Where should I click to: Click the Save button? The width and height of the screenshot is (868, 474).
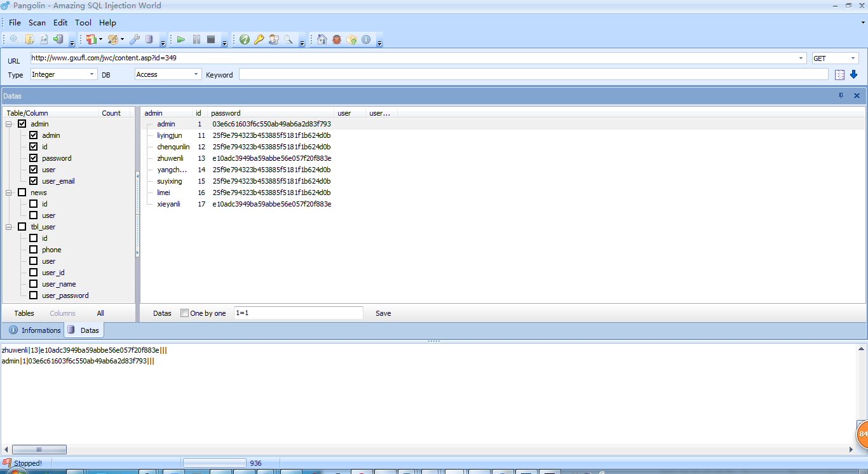[383, 313]
